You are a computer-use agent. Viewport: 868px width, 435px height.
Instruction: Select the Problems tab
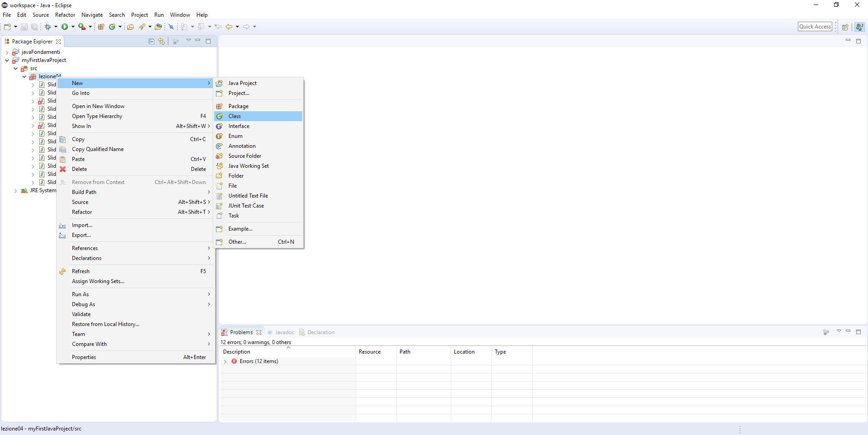[241, 332]
